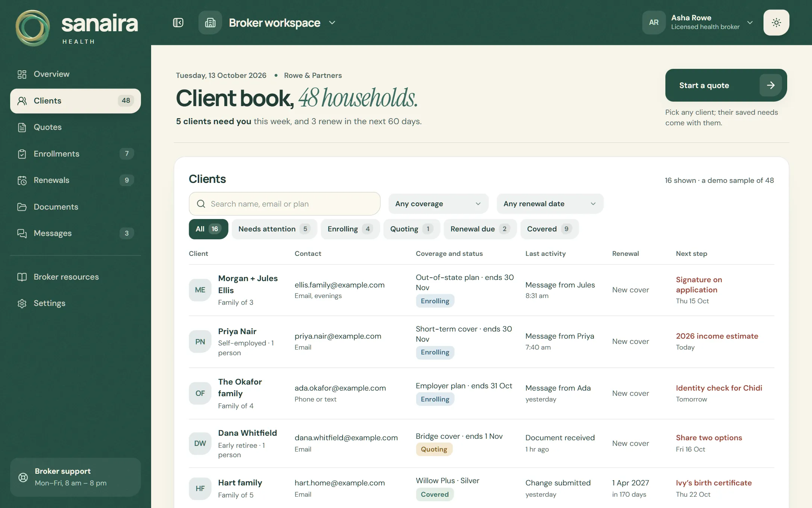
Task: Open Share two options next step
Action: [709, 438]
